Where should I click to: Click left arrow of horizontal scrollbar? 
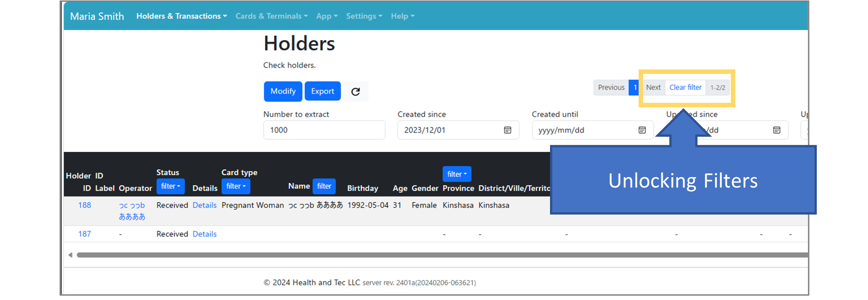point(70,255)
